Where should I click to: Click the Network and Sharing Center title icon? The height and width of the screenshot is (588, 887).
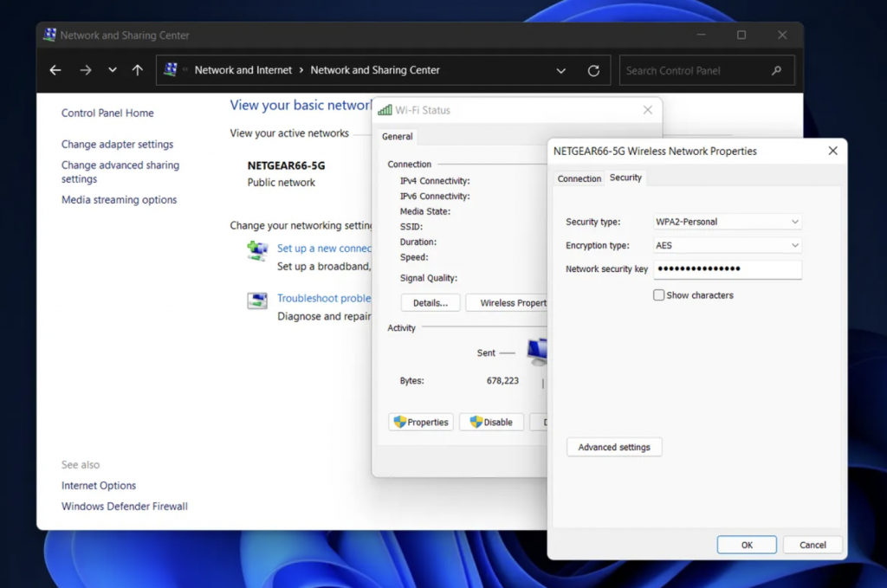coord(49,35)
